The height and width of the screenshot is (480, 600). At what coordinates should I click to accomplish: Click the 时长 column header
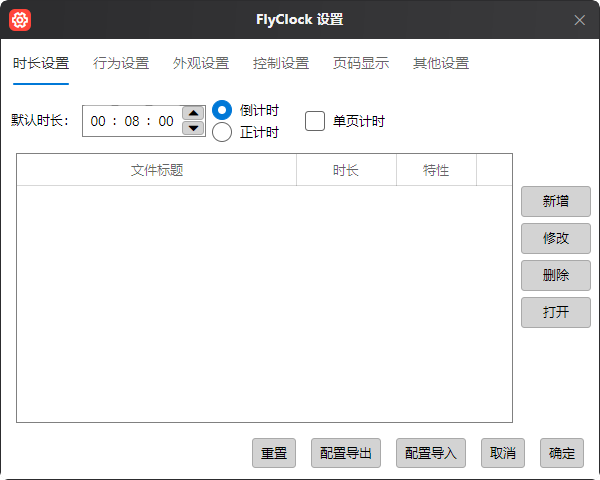tap(346, 170)
